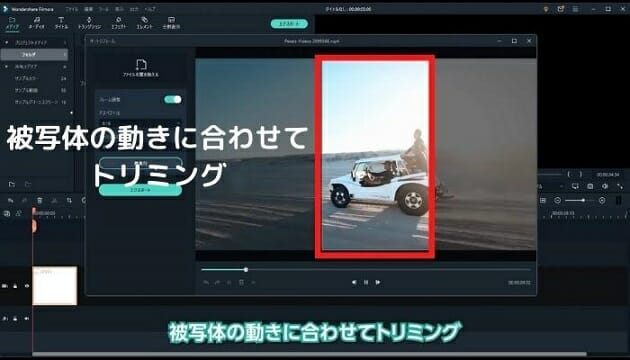Select サンプルグリーンスクリーン in the media tree
The height and width of the screenshot is (360, 630).
click(37, 102)
